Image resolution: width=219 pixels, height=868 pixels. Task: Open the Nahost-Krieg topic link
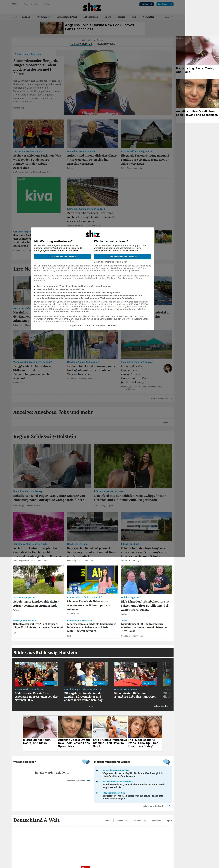(x=122, y=821)
